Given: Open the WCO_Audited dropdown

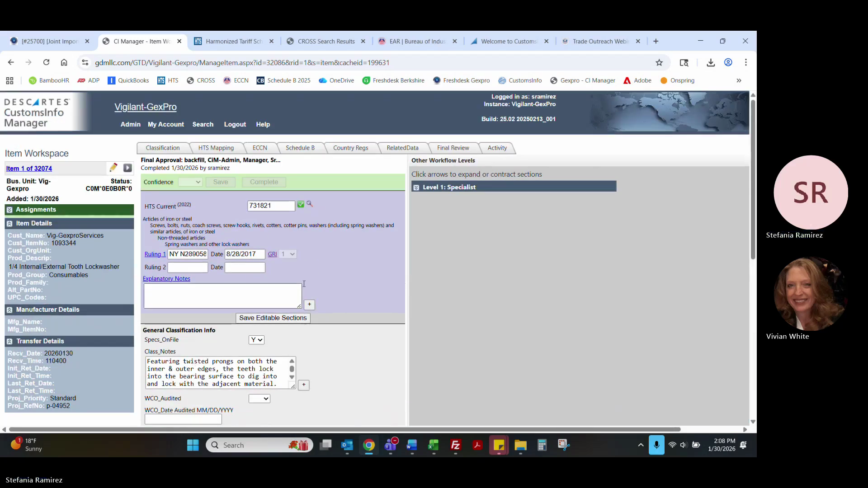Looking at the screenshot, I should coord(259,399).
